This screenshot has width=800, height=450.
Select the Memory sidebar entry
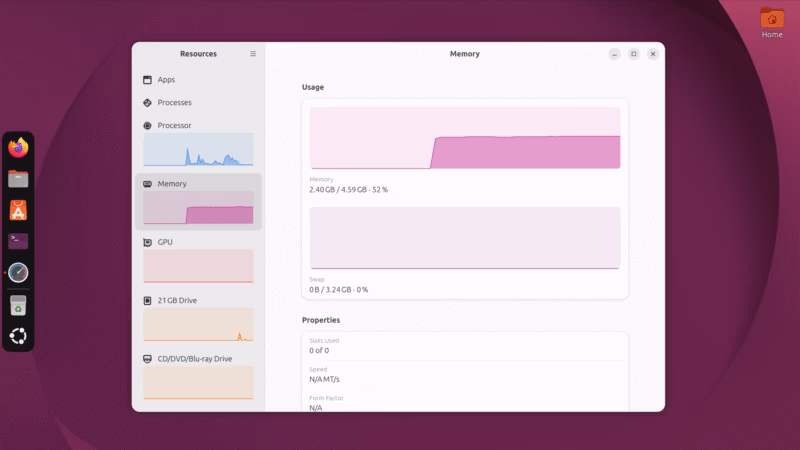pos(198,202)
